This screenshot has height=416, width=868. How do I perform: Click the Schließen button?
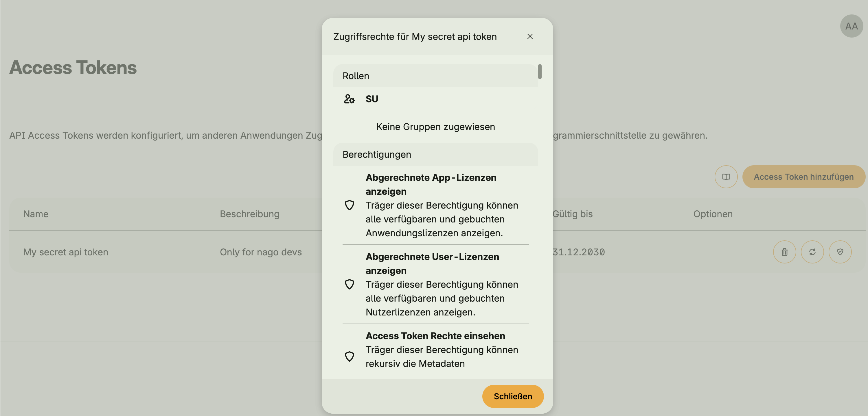click(x=512, y=396)
